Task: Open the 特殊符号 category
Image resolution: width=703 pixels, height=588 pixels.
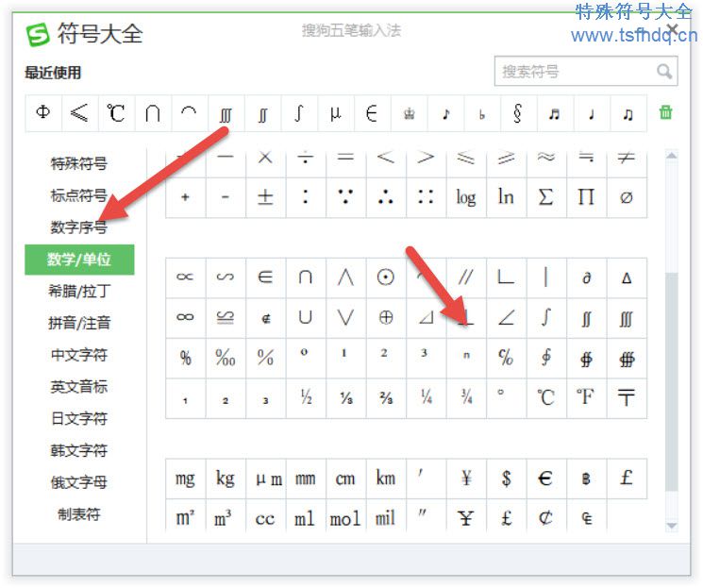Action: pos(79,163)
